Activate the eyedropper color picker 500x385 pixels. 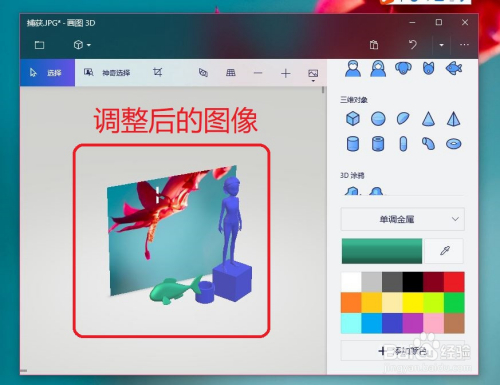[x=445, y=251]
